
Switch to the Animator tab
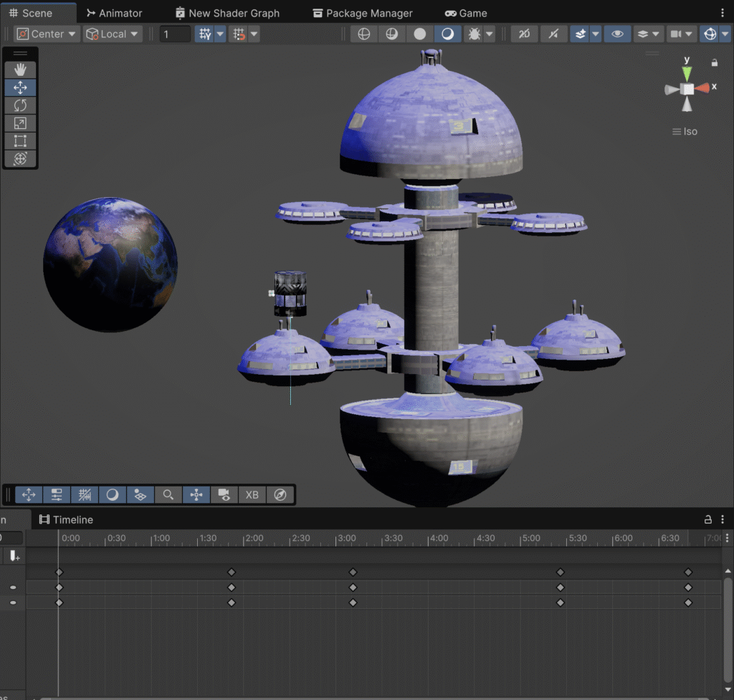pos(114,13)
